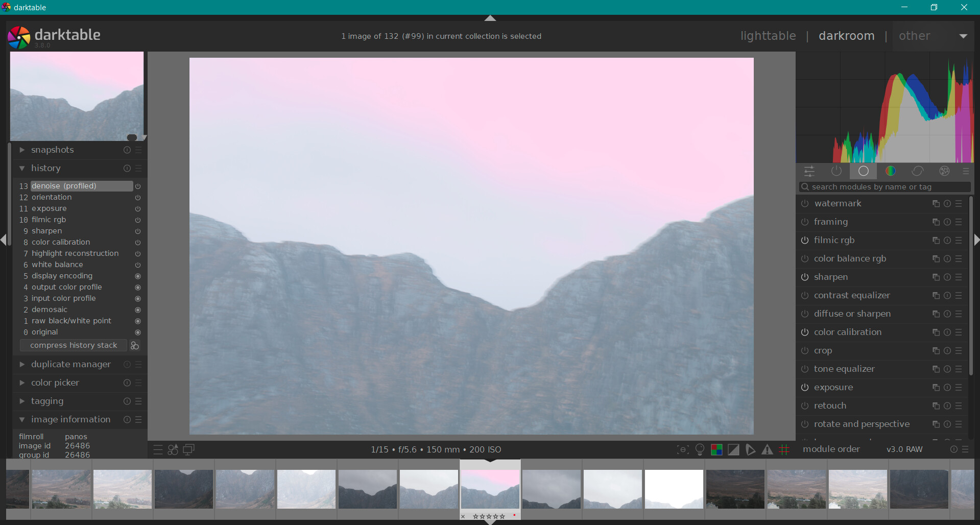
Task: Switch to lighttable view
Action: tap(768, 36)
